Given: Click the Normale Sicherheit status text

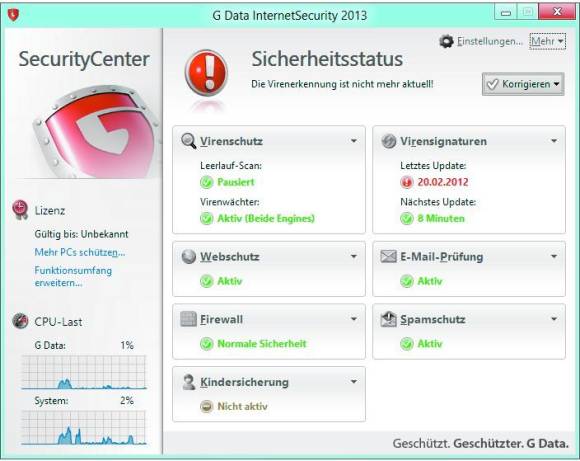Looking at the screenshot, I should (x=262, y=344).
